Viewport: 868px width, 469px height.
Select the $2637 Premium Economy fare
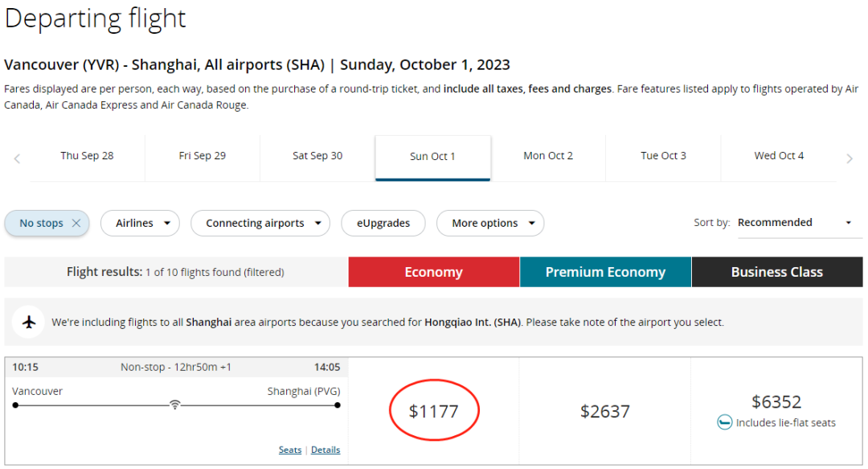605,411
